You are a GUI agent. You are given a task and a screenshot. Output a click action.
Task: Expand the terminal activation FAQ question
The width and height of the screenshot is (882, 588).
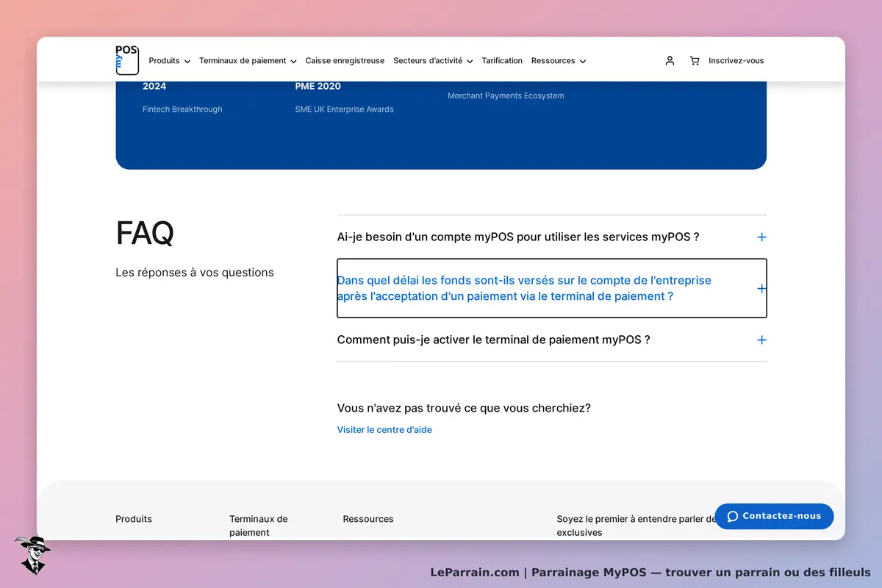pyautogui.click(x=551, y=340)
